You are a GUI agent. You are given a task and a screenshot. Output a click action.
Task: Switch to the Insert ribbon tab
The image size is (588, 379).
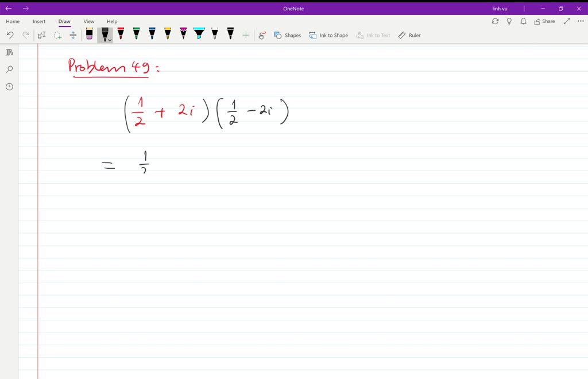pos(38,21)
